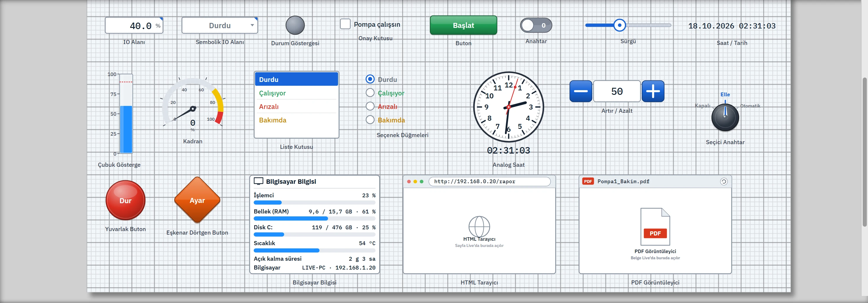868x303 pixels.
Task: Click the digital time below analog clock
Action: click(508, 151)
